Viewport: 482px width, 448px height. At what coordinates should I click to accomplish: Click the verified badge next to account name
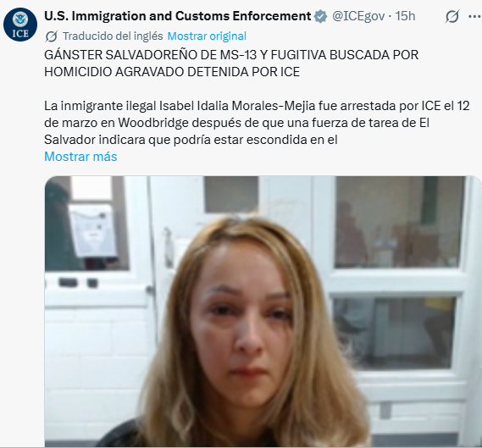(x=320, y=17)
